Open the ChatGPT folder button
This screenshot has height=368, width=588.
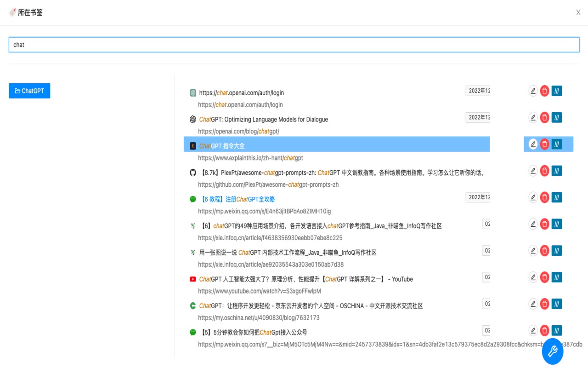[29, 91]
